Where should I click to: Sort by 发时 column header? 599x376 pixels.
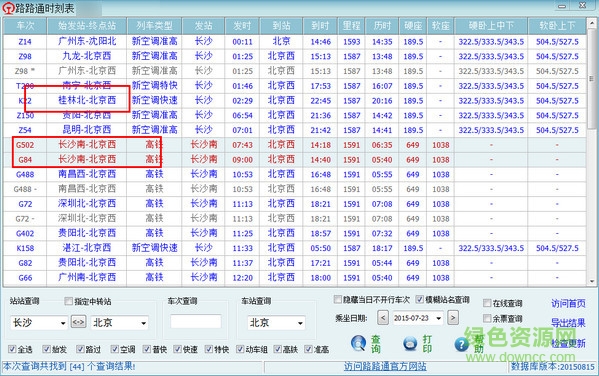click(243, 26)
